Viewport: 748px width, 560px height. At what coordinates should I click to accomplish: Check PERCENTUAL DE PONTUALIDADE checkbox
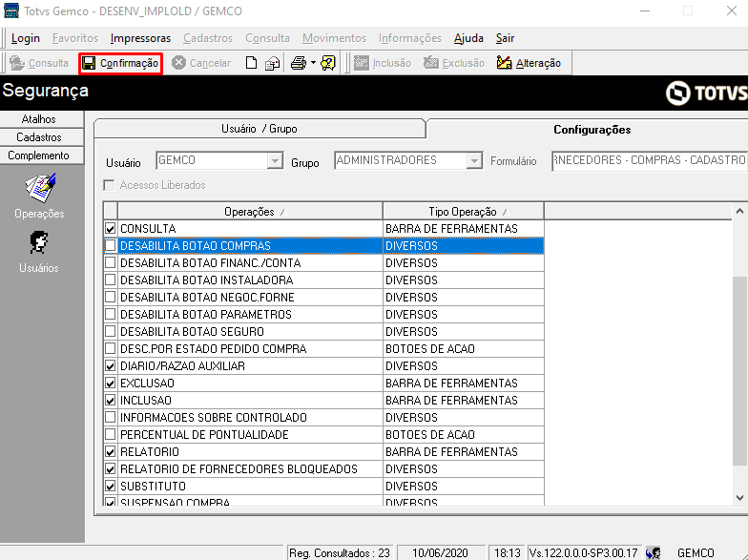(111, 435)
